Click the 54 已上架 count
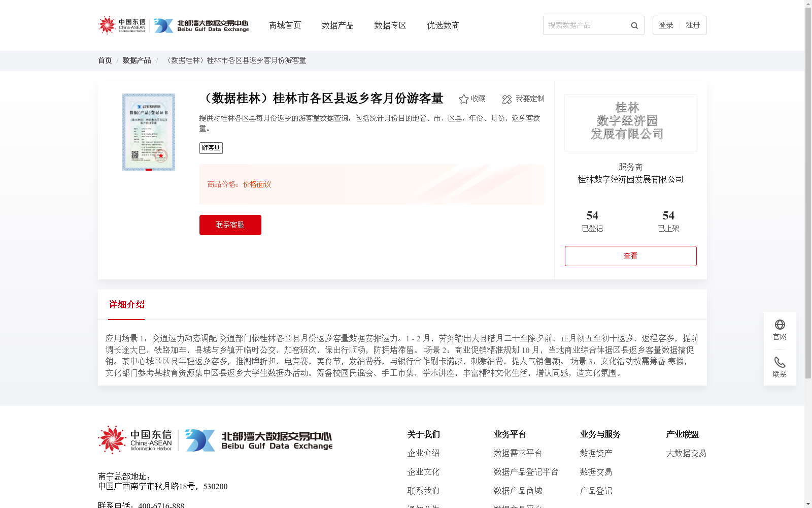 [668, 221]
